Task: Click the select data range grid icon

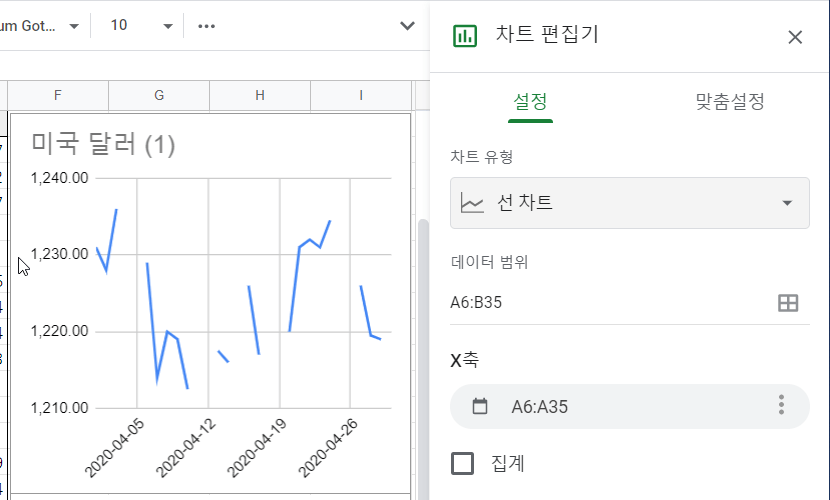Action: tap(788, 303)
